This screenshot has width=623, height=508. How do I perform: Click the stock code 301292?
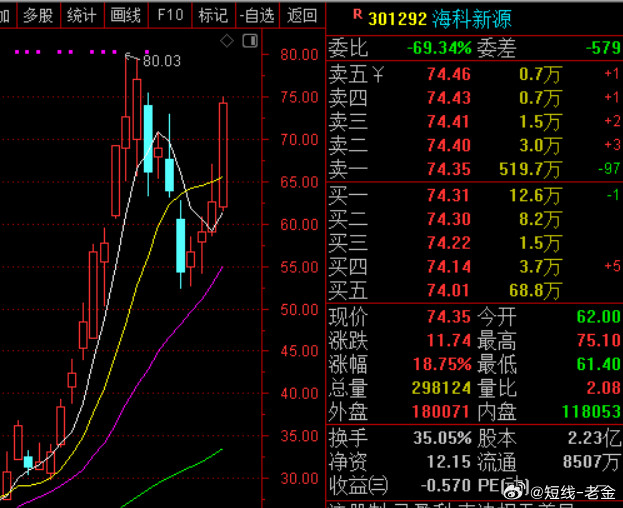[397, 19]
